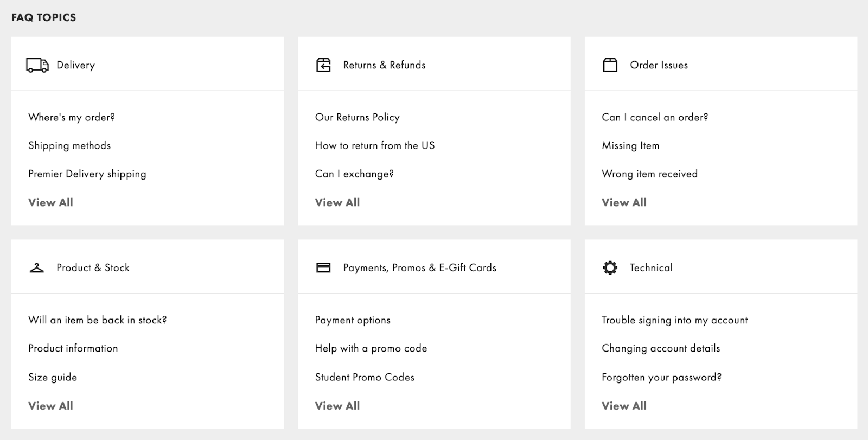Open "How to return from the US"
868x440 pixels.
(375, 145)
